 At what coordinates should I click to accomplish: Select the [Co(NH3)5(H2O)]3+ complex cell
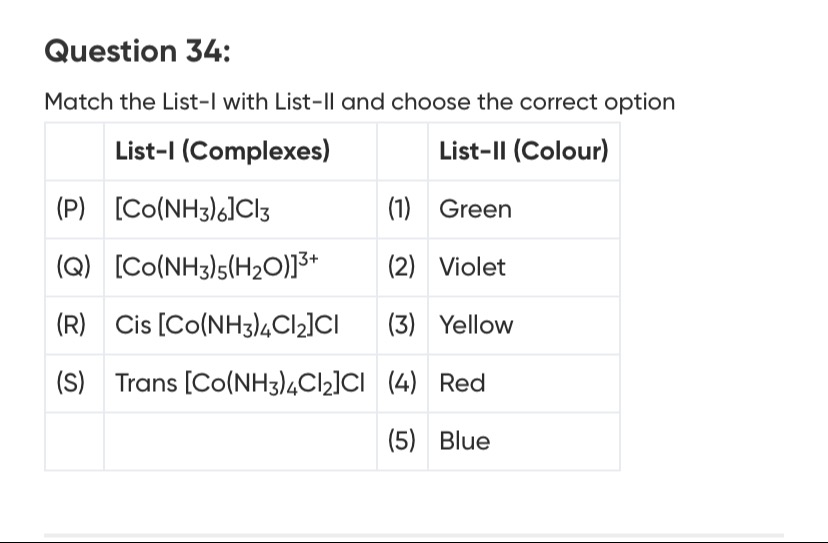click(218, 267)
